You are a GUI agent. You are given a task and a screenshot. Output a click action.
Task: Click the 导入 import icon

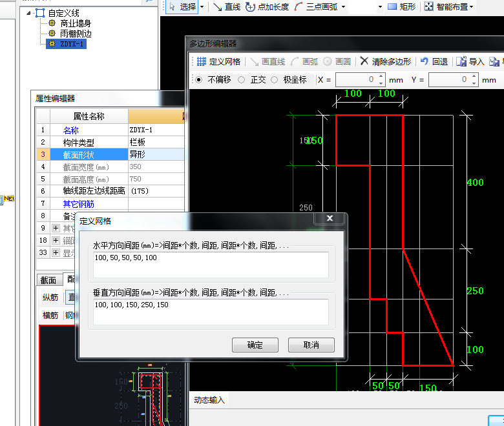(461, 61)
